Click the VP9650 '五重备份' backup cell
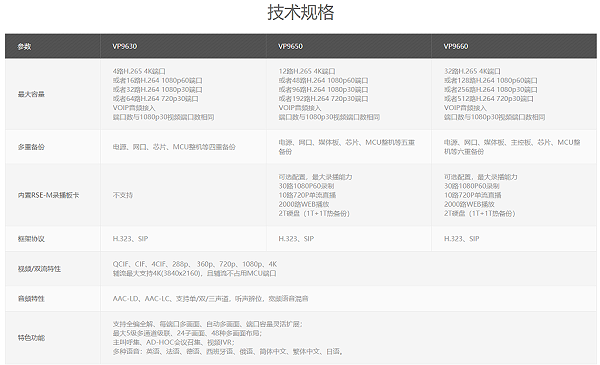 click(346, 147)
